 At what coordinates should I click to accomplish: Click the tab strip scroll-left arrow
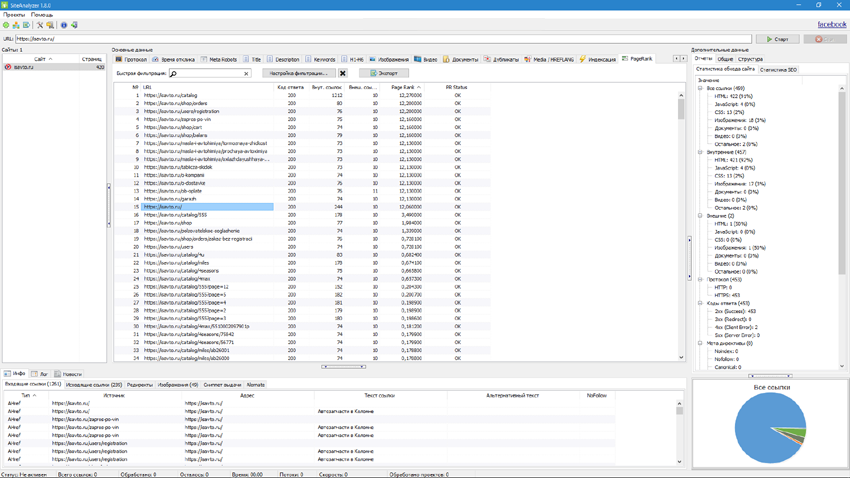click(x=676, y=59)
